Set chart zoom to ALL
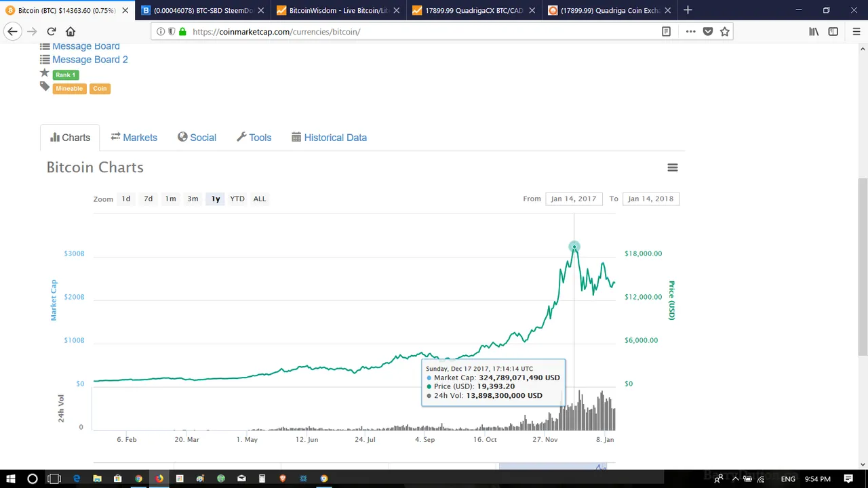868x488 pixels. tap(260, 199)
